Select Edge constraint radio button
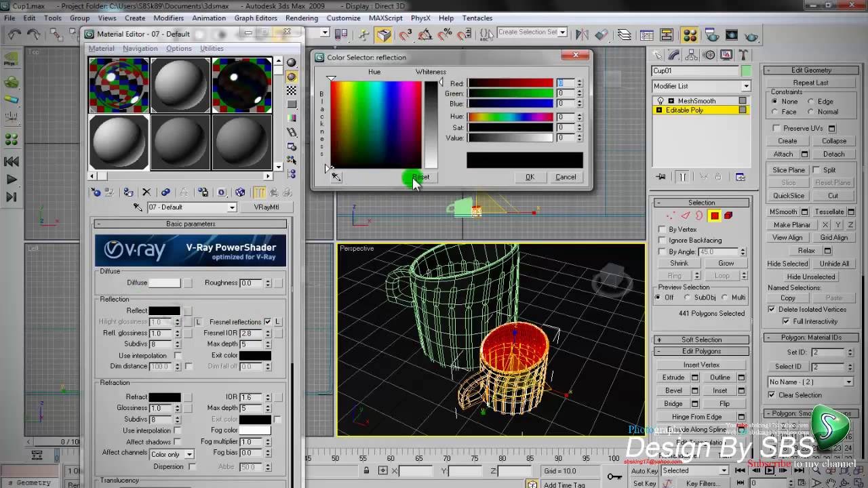868x488 pixels. click(x=810, y=102)
